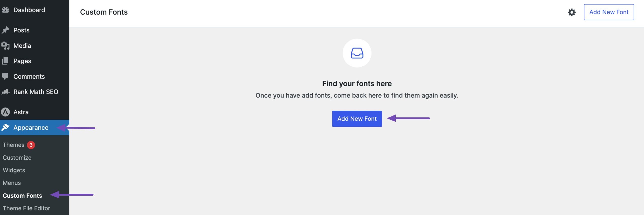Click the Posts pushpin icon

5,30
